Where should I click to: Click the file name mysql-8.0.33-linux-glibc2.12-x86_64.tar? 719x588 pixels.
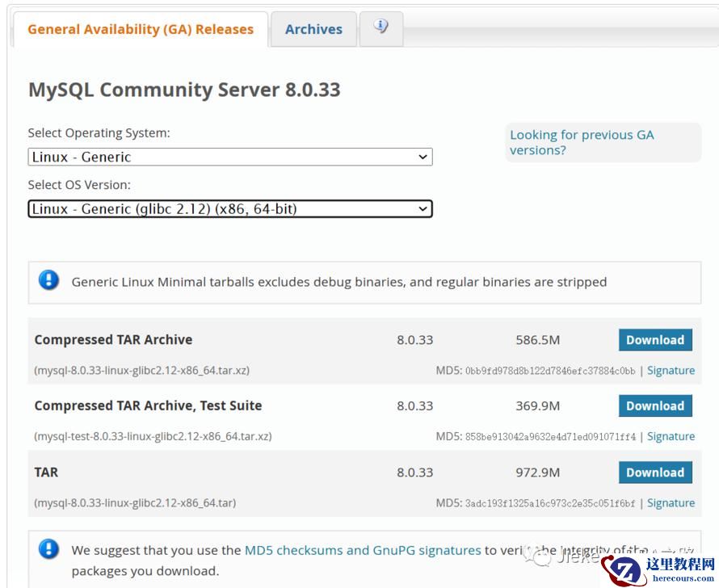[135, 502]
